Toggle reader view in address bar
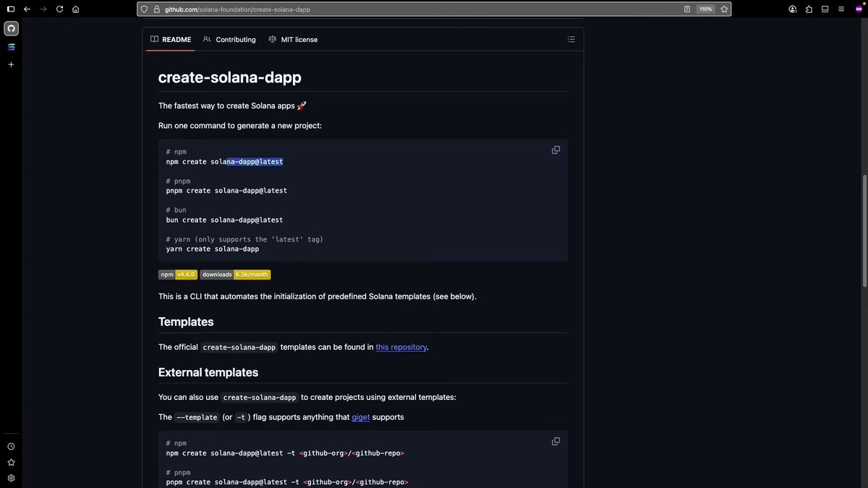This screenshot has height=488, width=868. [x=687, y=9]
